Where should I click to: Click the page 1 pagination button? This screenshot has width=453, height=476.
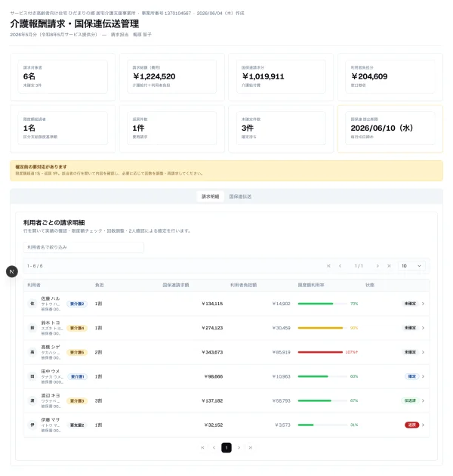226,447
